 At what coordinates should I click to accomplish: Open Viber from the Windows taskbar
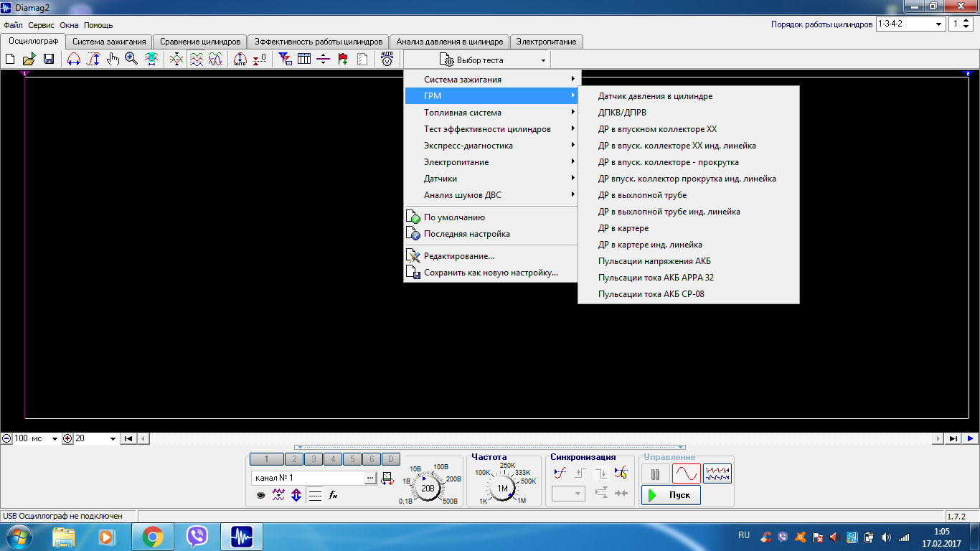pos(197,537)
